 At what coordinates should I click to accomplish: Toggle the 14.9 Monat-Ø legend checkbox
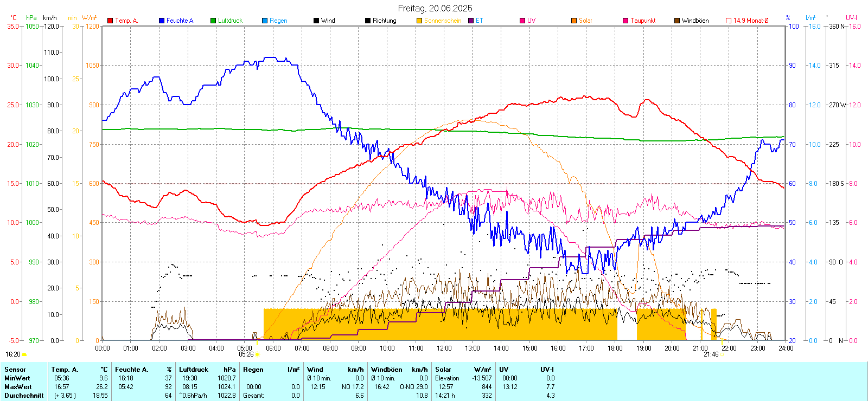click(x=729, y=21)
